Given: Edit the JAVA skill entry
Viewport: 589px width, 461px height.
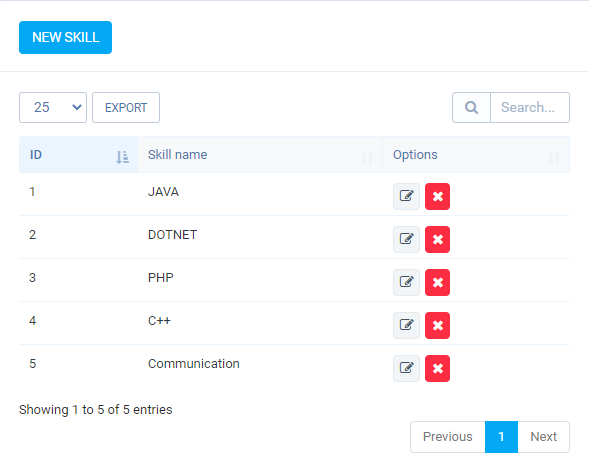Looking at the screenshot, I should pos(406,196).
